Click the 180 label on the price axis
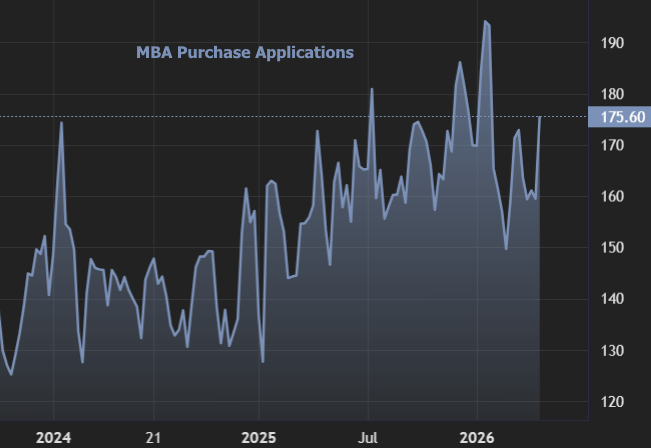Image resolution: width=651 pixels, height=448 pixels. pyautogui.click(x=613, y=94)
